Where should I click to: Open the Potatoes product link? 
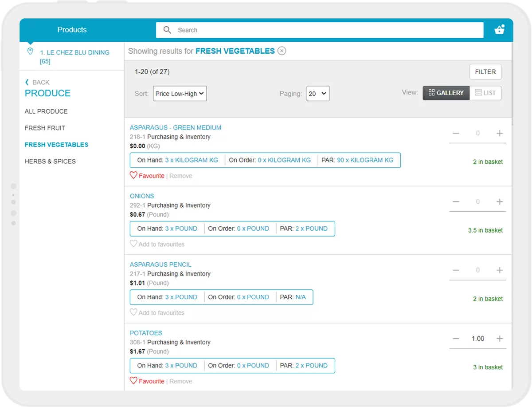click(146, 333)
